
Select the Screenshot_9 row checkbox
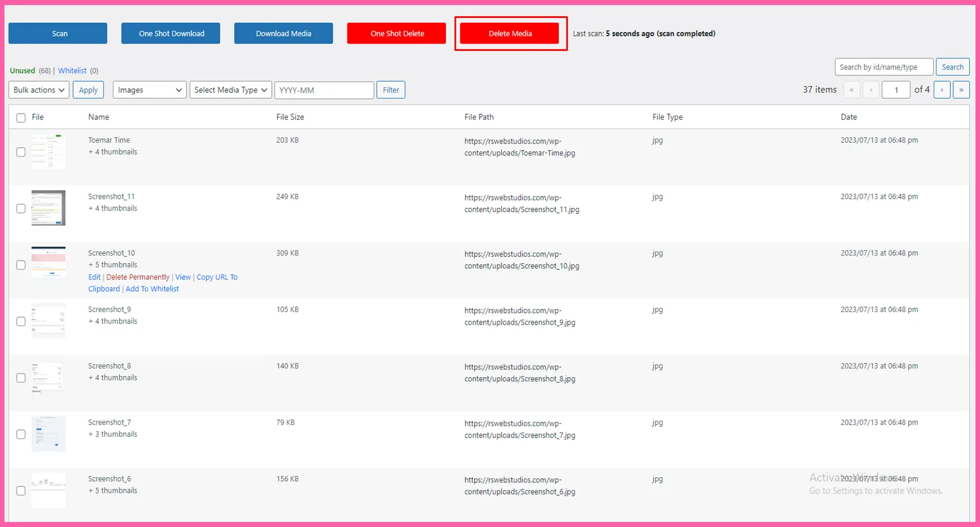[x=21, y=321]
